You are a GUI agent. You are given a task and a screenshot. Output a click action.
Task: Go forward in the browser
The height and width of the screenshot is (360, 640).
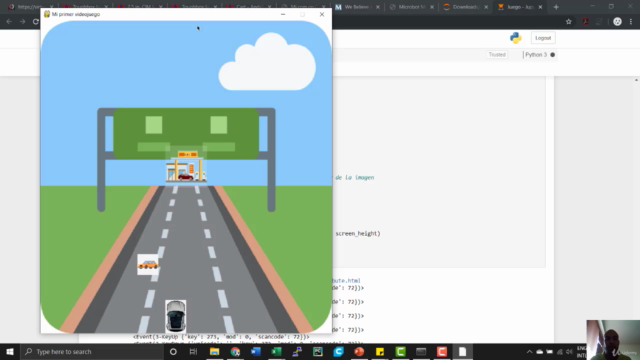pyautogui.click(x=22, y=22)
